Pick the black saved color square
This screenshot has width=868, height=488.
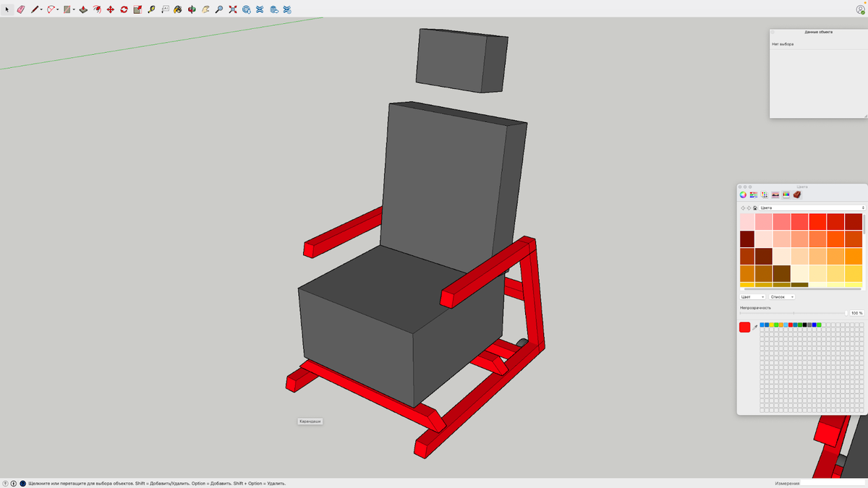click(x=805, y=325)
